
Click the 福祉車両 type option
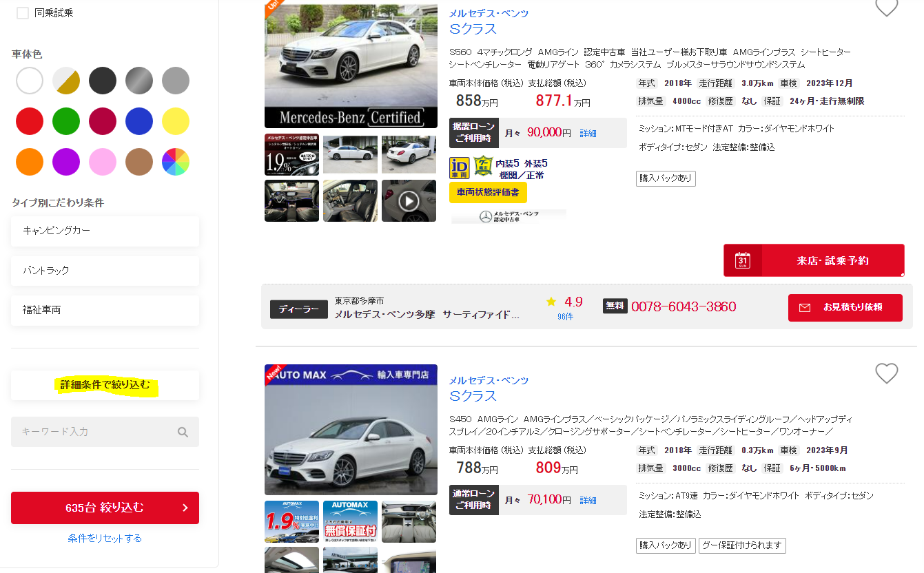(105, 310)
